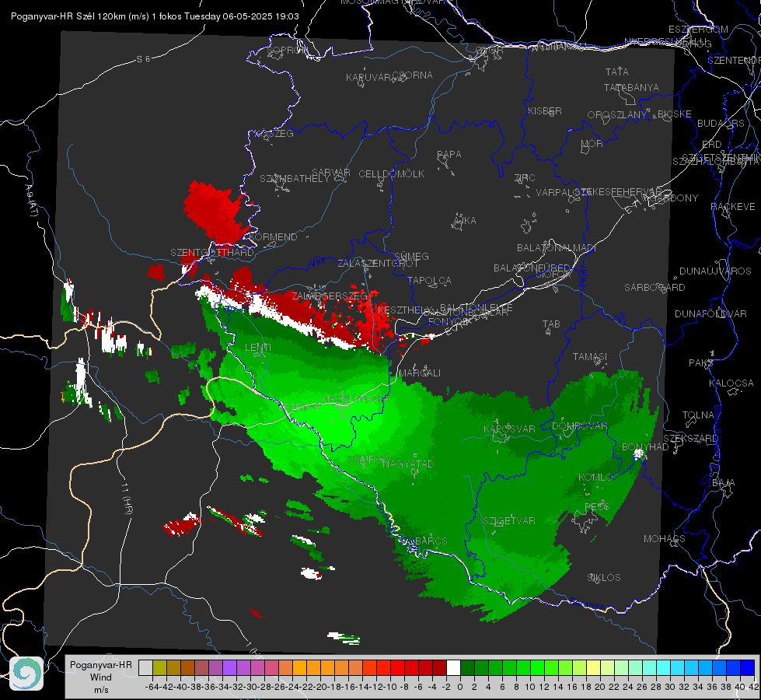This screenshot has width=761, height=700.
Task: Select the CELLDÖMÖLK town label
Action: [x=391, y=174]
